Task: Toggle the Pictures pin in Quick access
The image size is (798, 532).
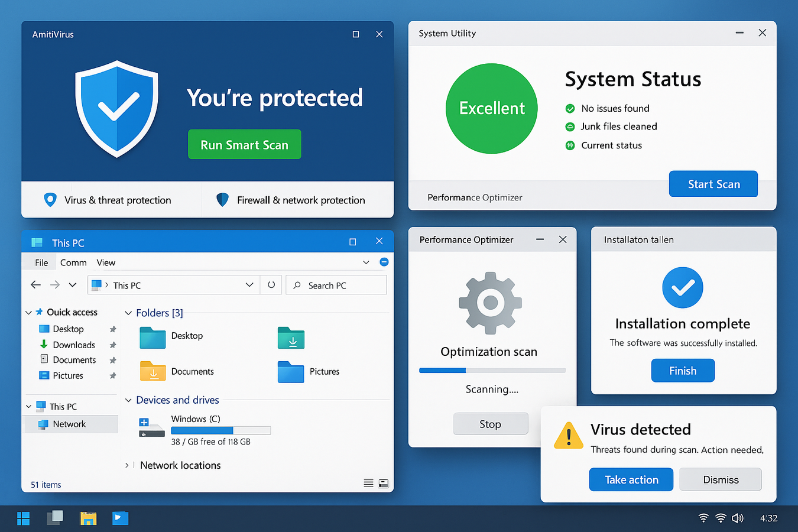Action: pos(112,375)
